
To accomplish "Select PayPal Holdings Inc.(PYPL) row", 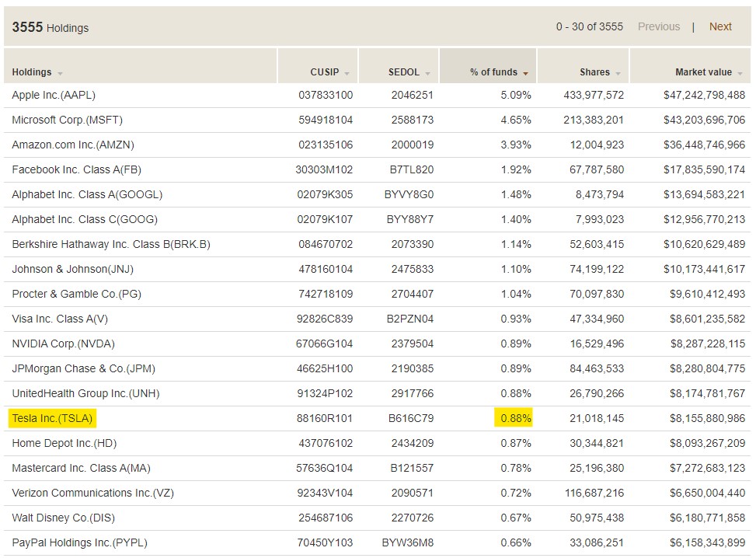I will click(377, 543).
